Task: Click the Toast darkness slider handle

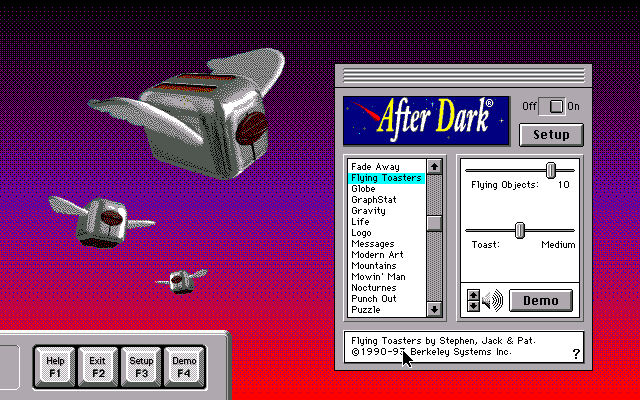Action: pyautogui.click(x=520, y=230)
